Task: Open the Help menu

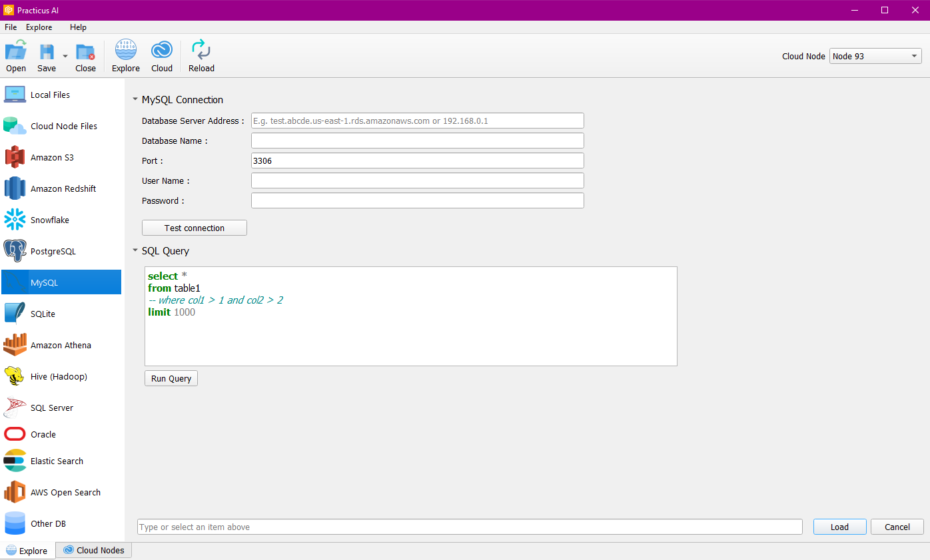Action: [x=78, y=27]
